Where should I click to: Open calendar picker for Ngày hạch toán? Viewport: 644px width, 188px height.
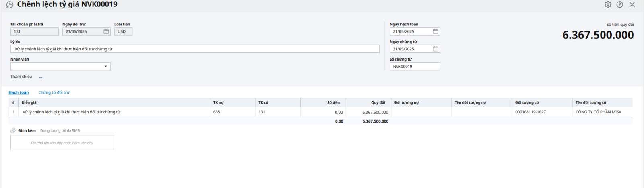click(436, 31)
